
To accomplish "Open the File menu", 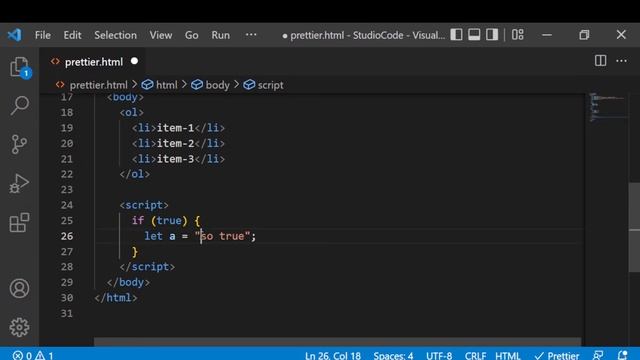I will (x=43, y=35).
